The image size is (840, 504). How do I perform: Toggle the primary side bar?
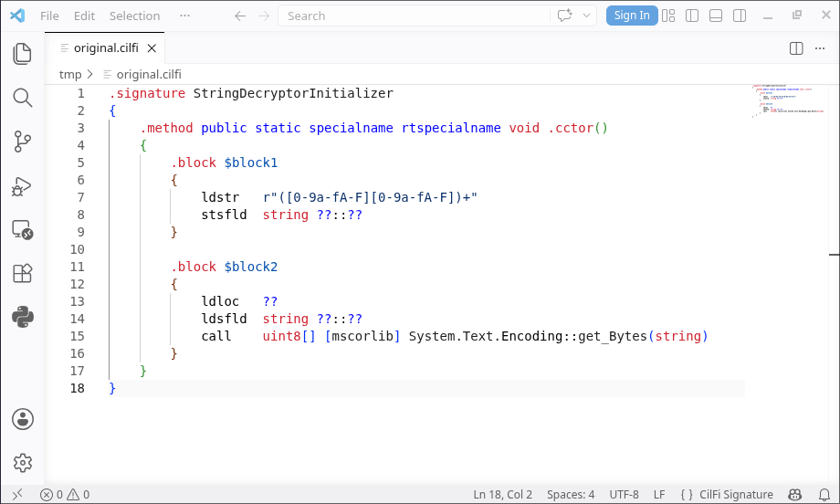(x=692, y=16)
